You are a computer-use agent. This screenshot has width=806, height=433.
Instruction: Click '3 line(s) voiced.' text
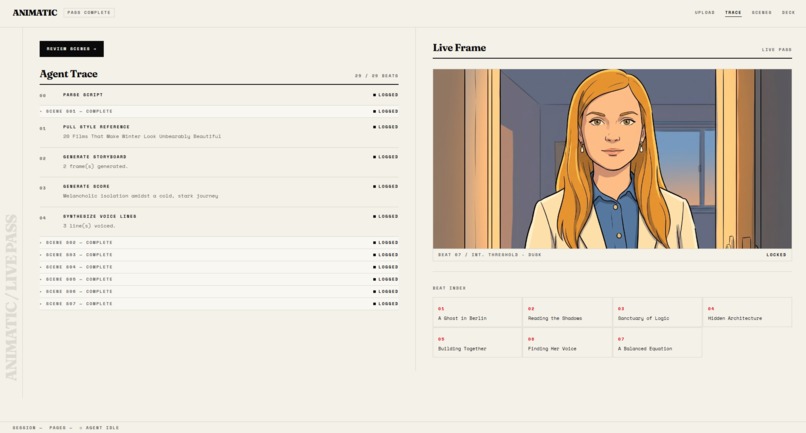(x=89, y=226)
